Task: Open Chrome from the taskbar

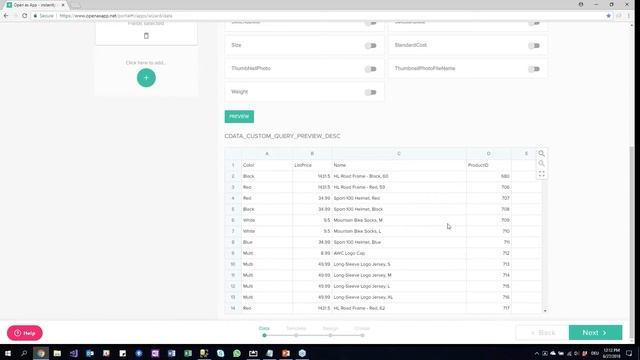Action: 41,353
